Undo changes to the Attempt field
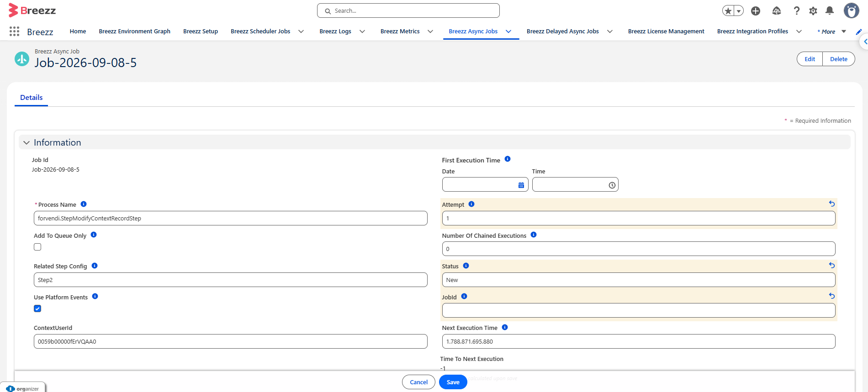Viewport: 868px width, 392px height. (x=832, y=204)
